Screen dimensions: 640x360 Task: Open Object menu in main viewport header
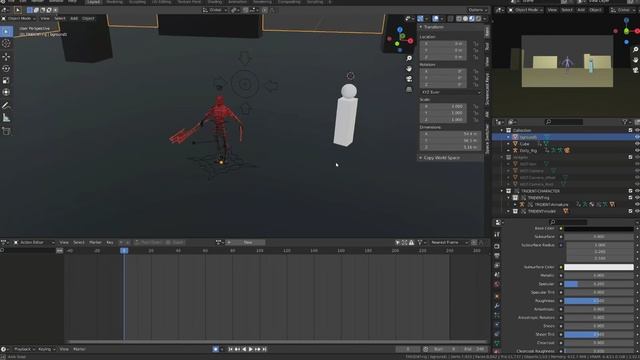tap(88, 18)
